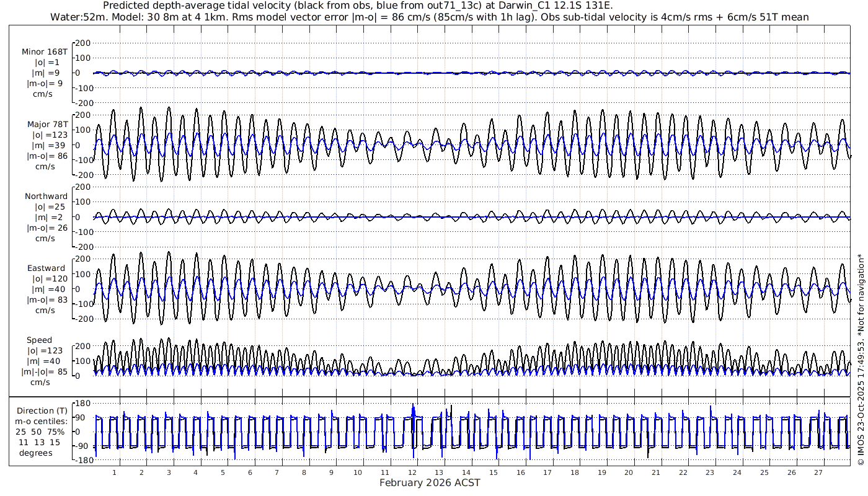Click the "Direction (T)" panel label

(43, 410)
